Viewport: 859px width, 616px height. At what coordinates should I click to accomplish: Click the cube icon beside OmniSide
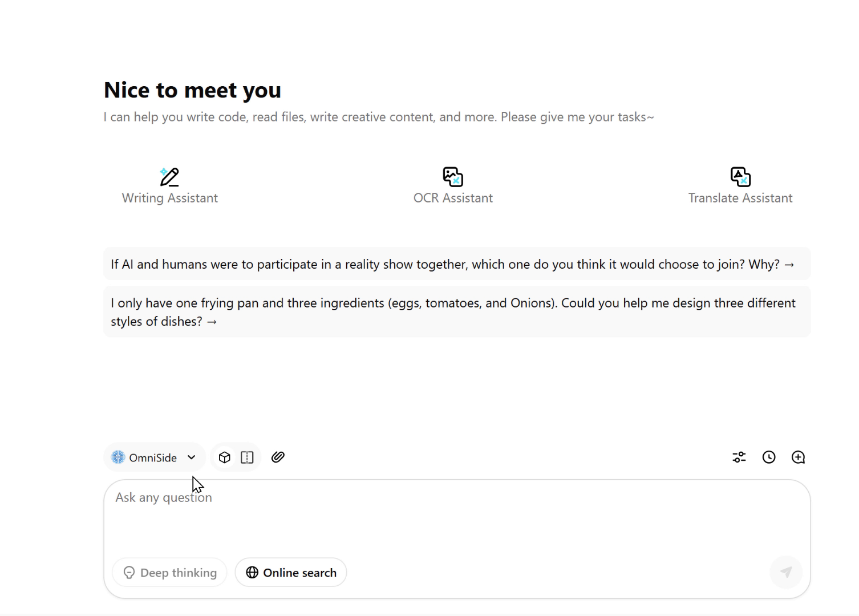[x=225, y=457]
